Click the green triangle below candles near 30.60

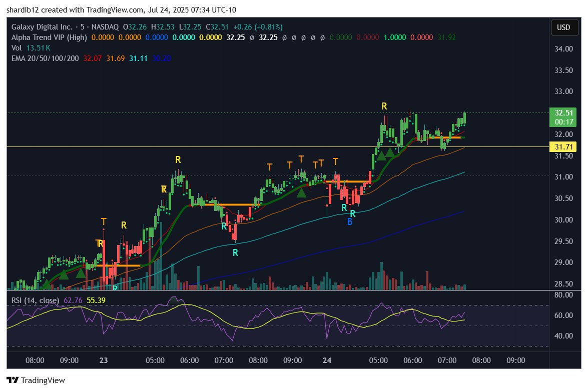[301, 193]
